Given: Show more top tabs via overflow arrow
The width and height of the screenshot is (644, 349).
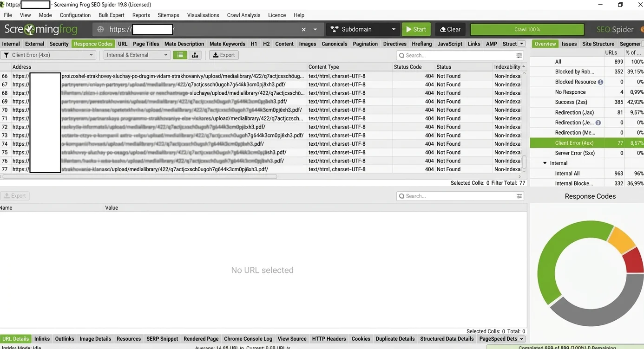Looking at the screenshot, I should point(522,44).
